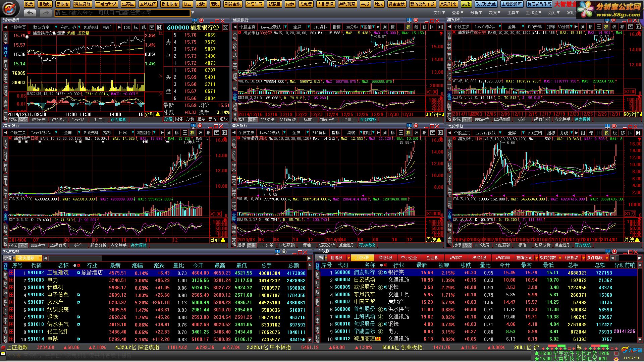Viewport: 644px width, 362px height.
Task: Open the 决策 dropdown menu
Action: 494,13
